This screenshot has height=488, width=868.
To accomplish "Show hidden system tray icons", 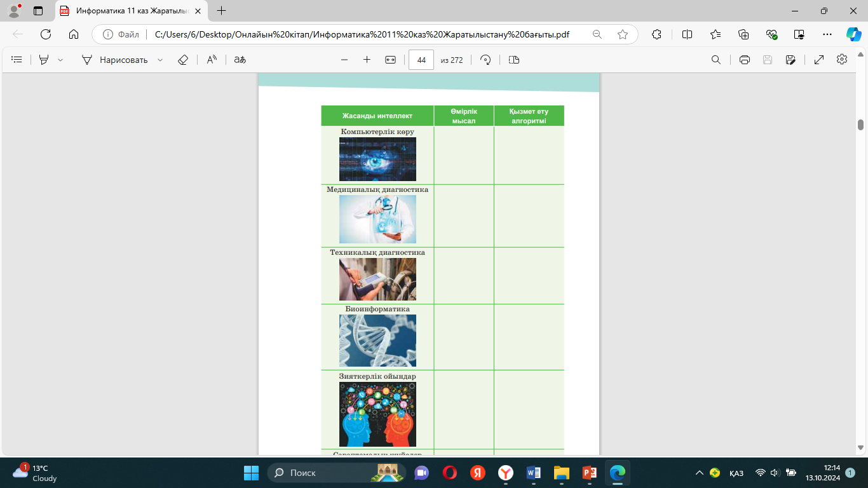I will click(x=700, y=473).
